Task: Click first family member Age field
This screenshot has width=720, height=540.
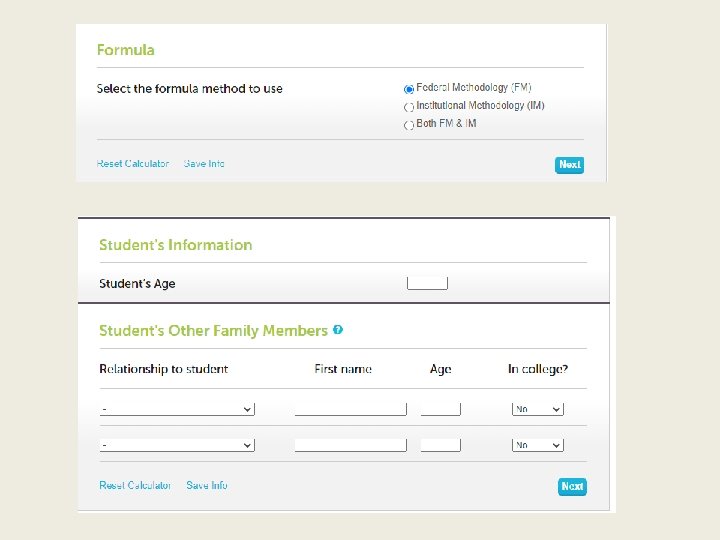Action: click(441, 409)
